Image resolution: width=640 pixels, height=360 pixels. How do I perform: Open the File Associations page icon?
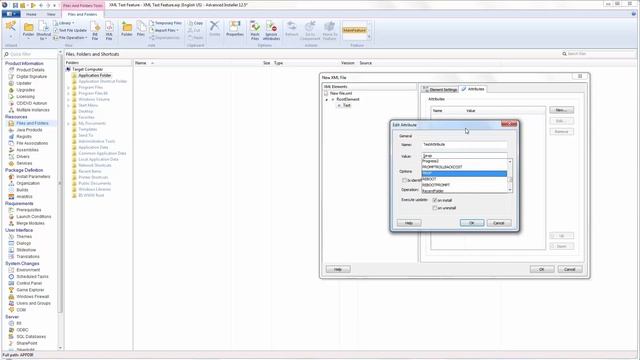11,143
